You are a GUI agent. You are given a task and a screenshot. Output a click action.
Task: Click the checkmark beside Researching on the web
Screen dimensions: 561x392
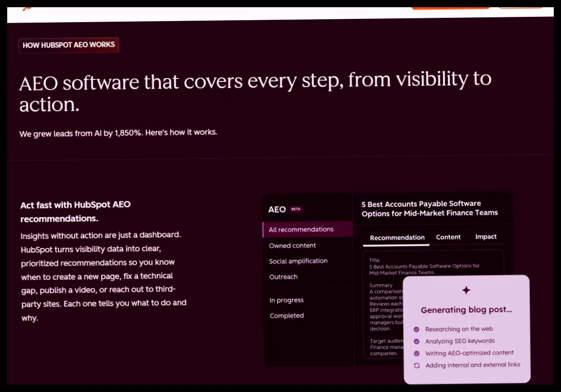(x=417, y=329)
